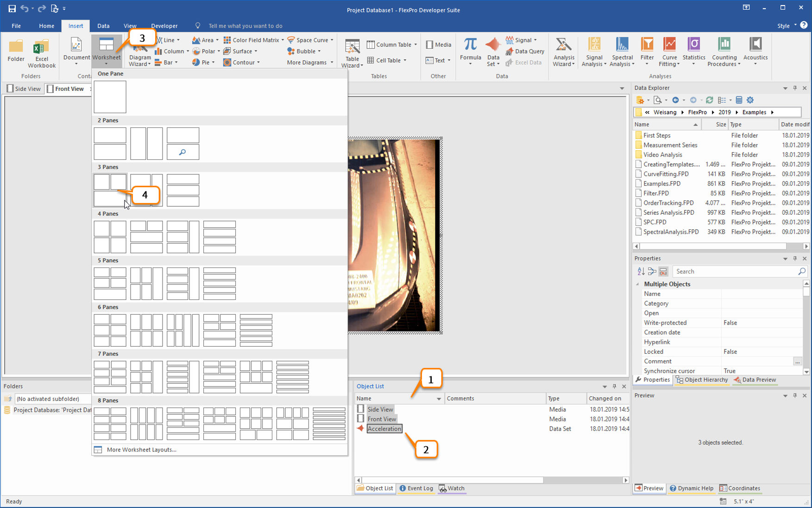
Task: Open Acoustics analysis
Action: 755,51
